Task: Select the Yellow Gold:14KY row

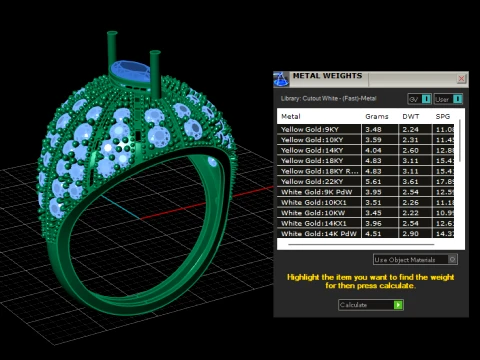Action: click(x=365, y=150)
